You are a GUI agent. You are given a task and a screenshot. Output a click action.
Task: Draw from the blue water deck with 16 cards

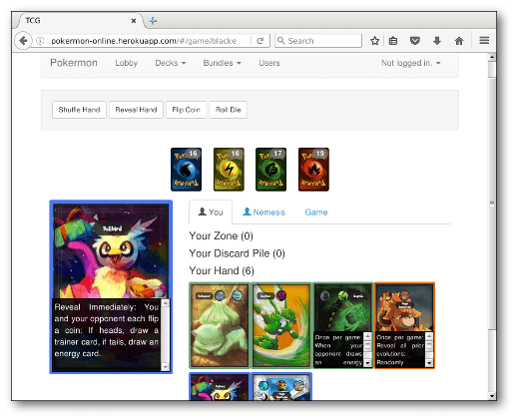[186, 170]
